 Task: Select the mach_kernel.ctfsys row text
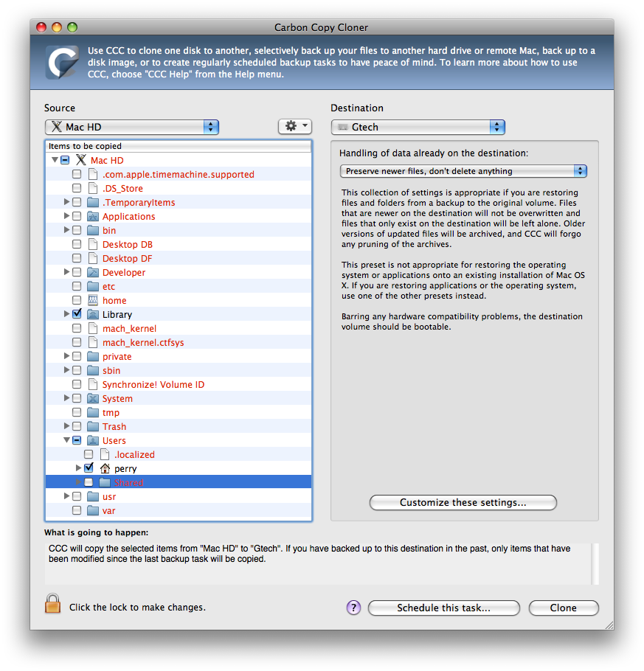coord(143,343)
